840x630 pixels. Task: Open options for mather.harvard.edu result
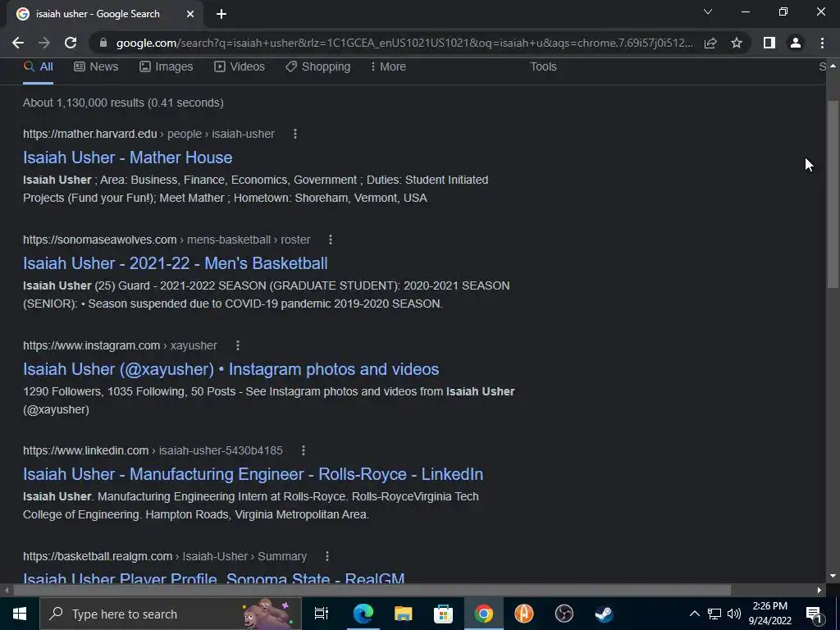[x=295, y=134]
